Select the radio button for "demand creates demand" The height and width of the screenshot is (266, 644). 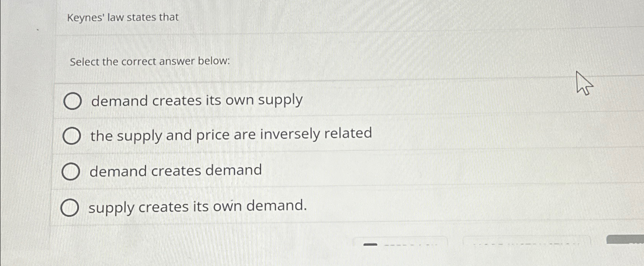tap(71, 172)
